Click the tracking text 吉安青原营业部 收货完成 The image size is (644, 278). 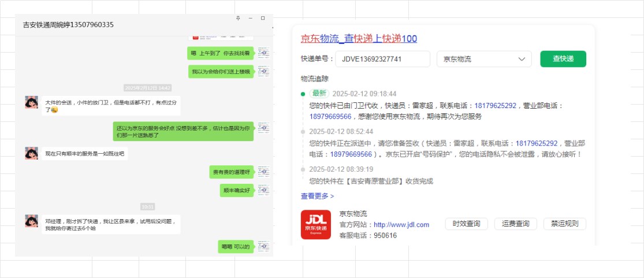coord(371,181)
